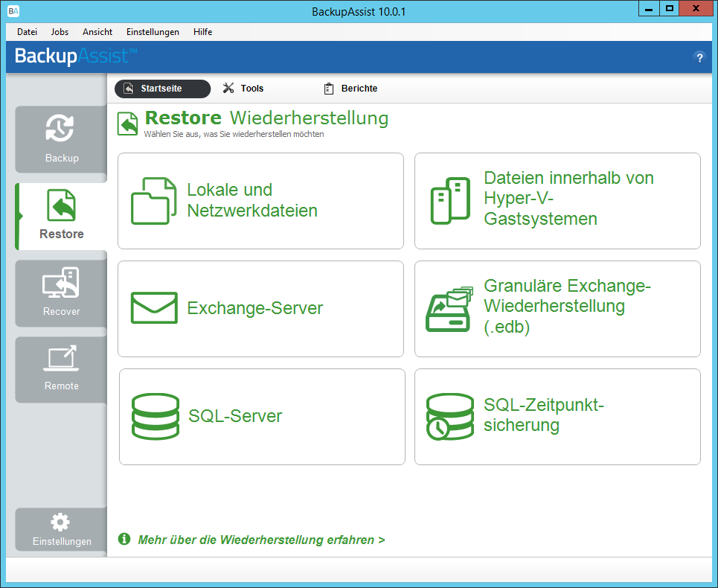The height and width of the screenshot is (588, 718).
Task: Open the Recover section icon
Action: tap(61, 283)
